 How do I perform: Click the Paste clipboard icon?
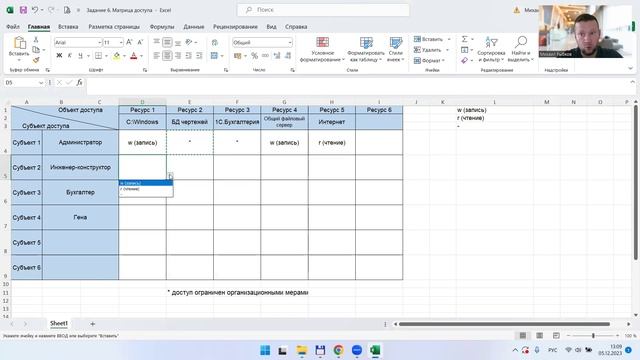coord(19,42)
